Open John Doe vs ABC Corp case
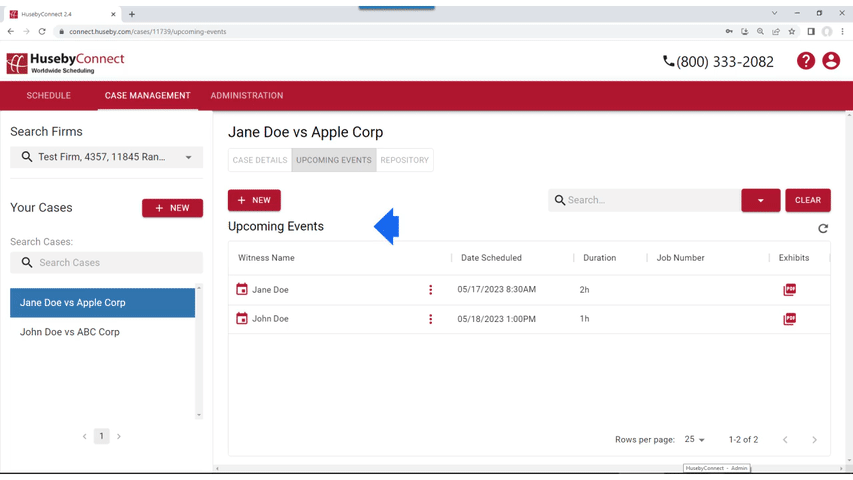Screen dimensions: 853x480 pyautogui.click(x=102, y=332)
